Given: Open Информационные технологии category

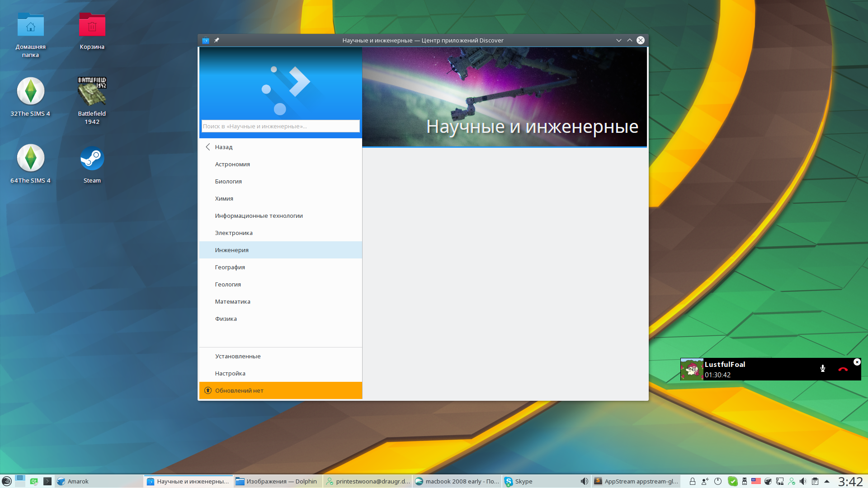Looking at the screenshot, I should (280, 216).
